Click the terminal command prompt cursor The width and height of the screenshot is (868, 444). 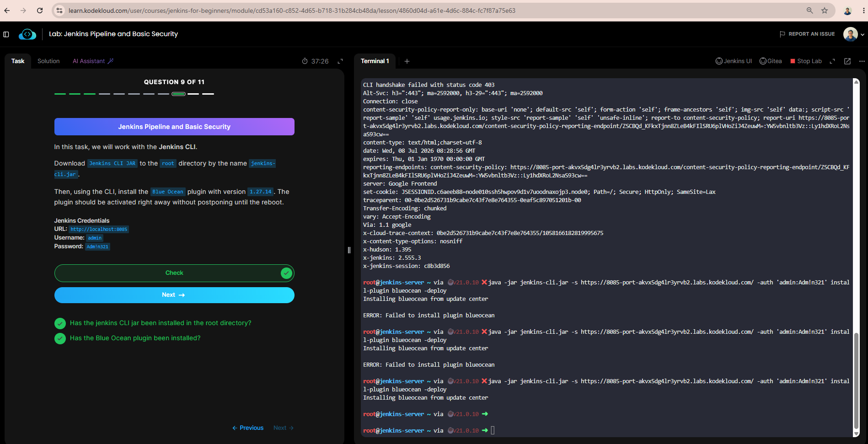pyautogui.click(x=493, y=430)
